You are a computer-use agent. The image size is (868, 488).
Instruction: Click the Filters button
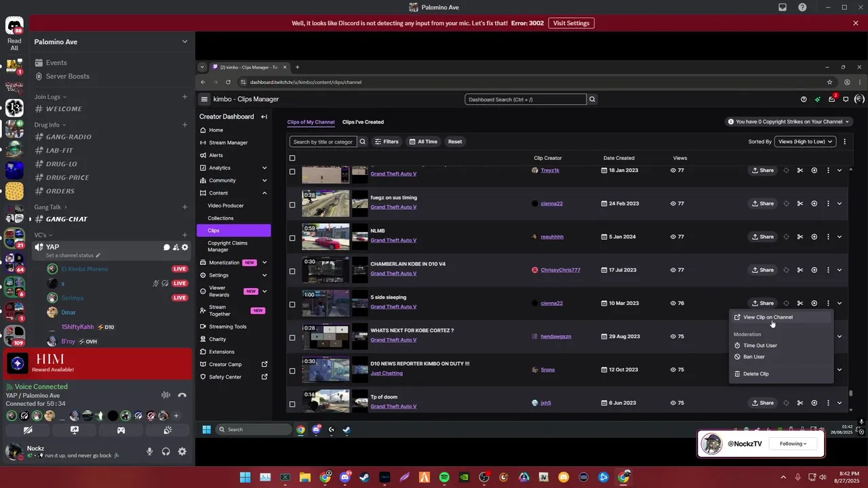coord(386,142)
